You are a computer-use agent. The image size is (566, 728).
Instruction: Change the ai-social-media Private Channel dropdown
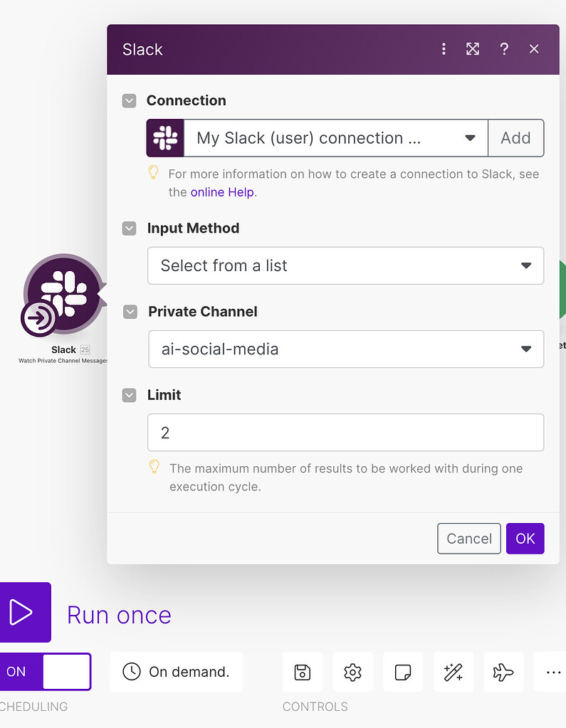(526, 349)
